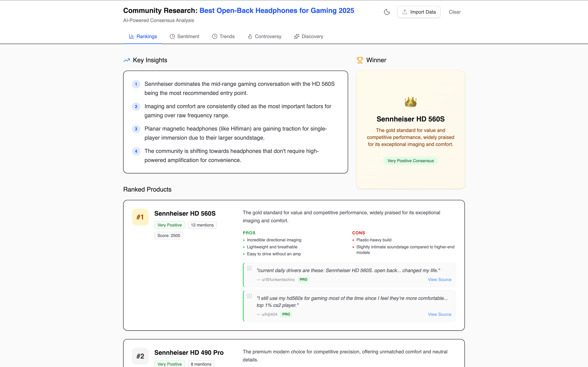This screenshot has width=588, height=367.
Task: Click the trophy icon beside Winner
Action: (x=360, y=60)
